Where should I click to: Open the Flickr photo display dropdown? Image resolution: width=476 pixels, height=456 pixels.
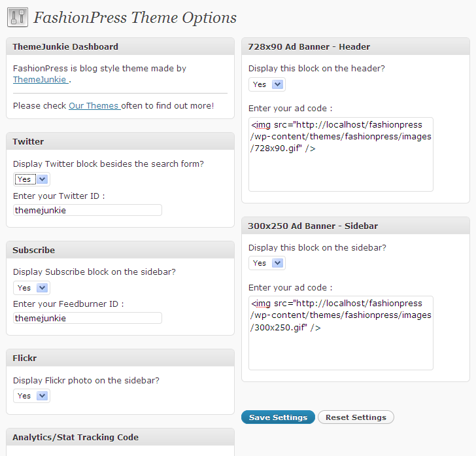(x=31, y=396)
